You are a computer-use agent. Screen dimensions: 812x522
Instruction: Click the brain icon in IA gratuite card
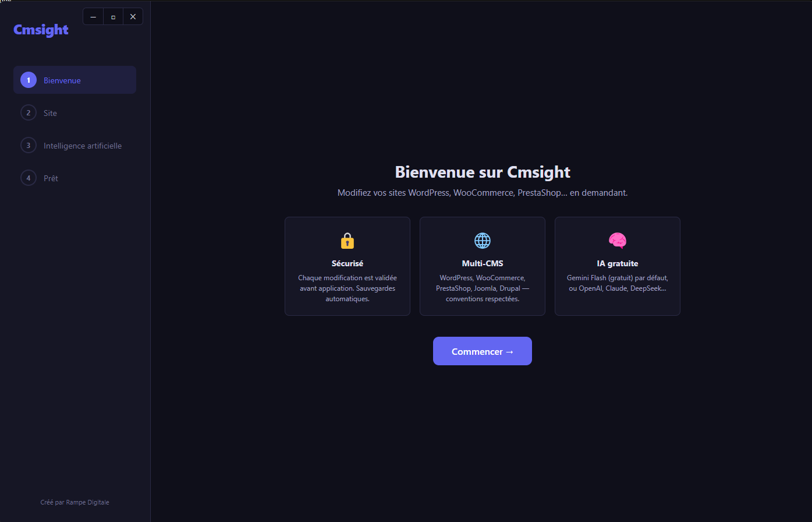tap(618, 241)
